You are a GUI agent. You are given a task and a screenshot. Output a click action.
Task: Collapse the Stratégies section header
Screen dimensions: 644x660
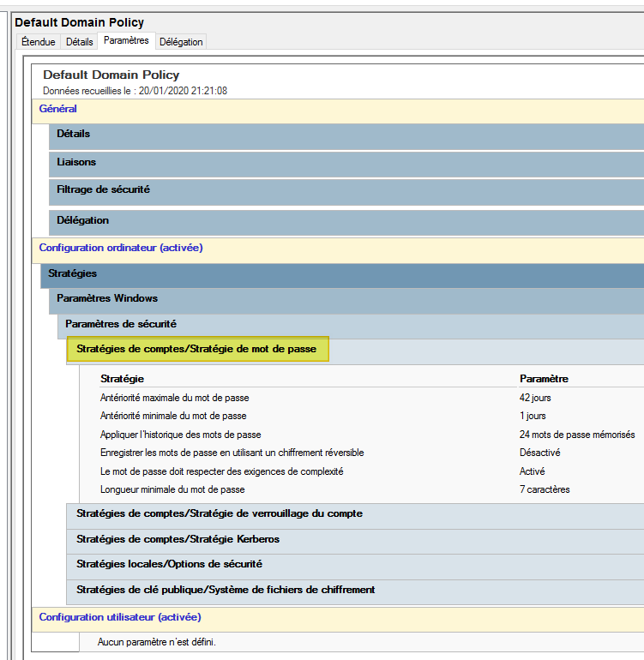[72, 273]
